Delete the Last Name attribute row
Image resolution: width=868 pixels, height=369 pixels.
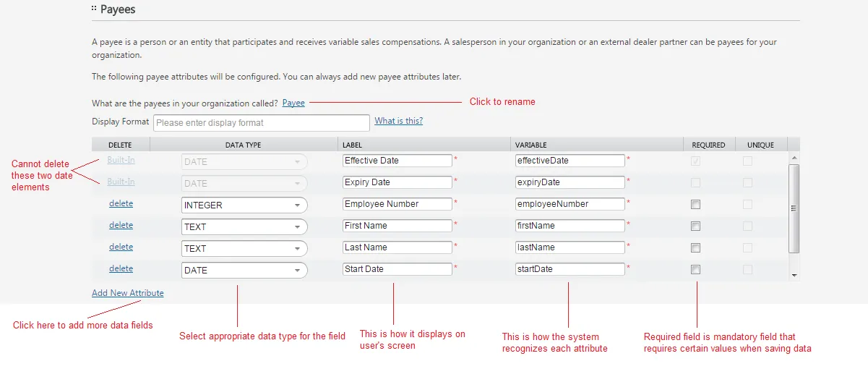[121, 247]
